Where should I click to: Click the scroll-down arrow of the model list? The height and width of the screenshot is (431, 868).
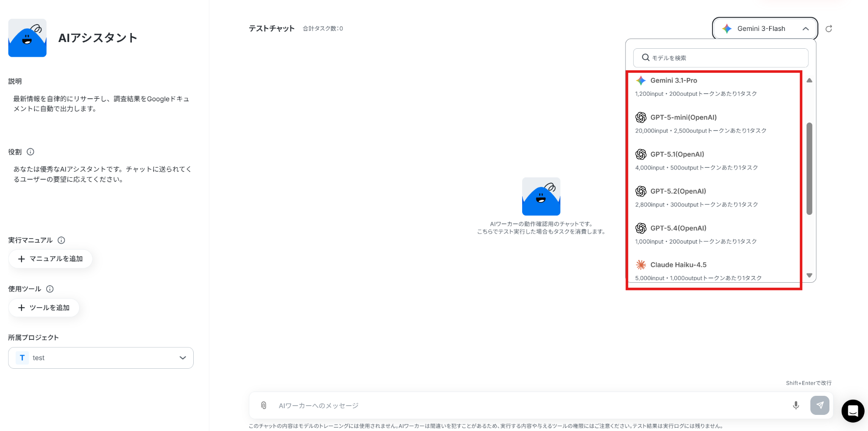click(x=809, y=275)
